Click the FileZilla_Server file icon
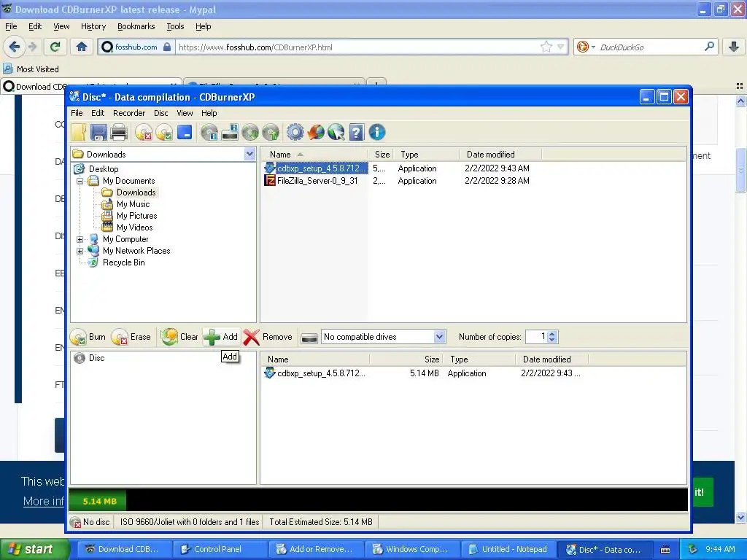The height and width of the screenshot is (560, 747). pyautogui.click(x=270, y=181)
